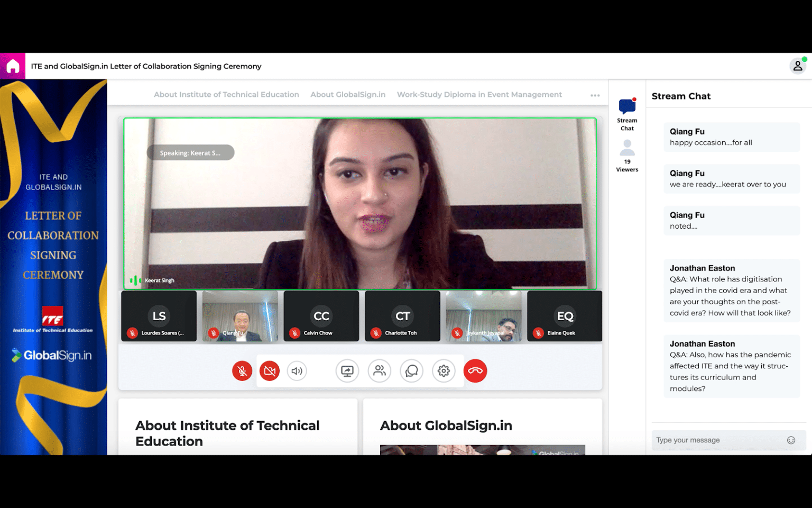The height and width of the screenshot is (508, 812).
Task: Start screen sharing
Action: (x=347, y=371)
